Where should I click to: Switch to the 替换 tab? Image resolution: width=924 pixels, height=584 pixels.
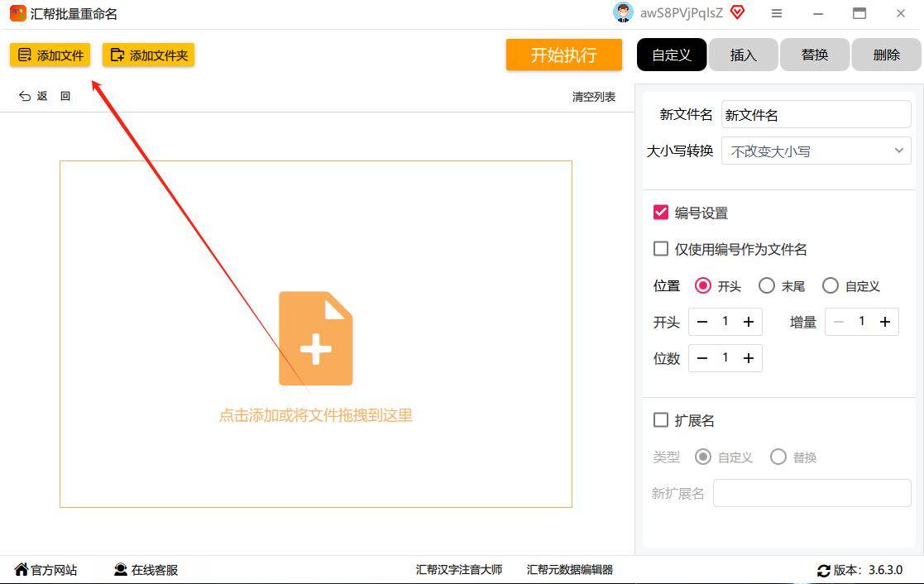coord(814,55)
